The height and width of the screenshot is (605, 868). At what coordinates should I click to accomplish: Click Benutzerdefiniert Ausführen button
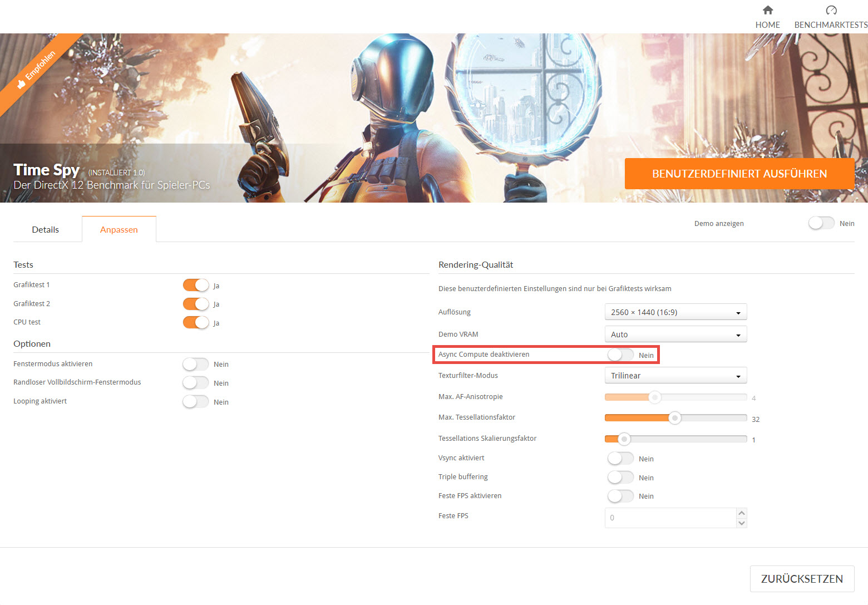[x=739, y=174]
